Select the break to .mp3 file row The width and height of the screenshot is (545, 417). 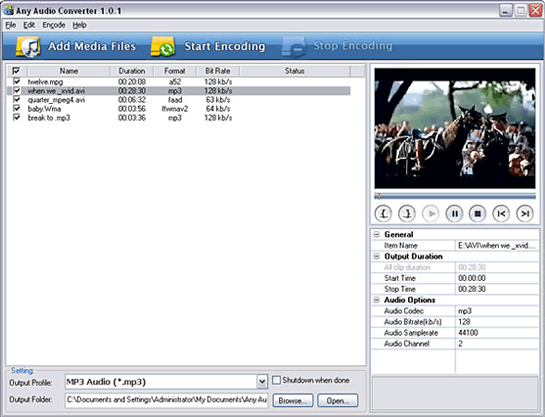tap(179, 118)
